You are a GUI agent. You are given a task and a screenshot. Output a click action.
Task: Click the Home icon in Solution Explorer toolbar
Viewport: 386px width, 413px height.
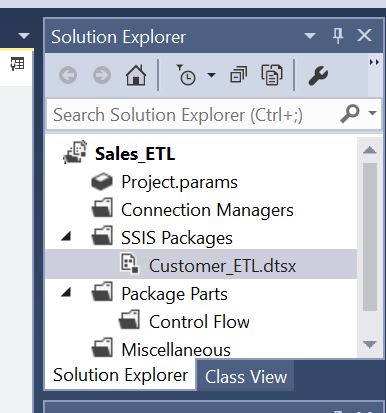pyautogui.click(x=136, y=75)
